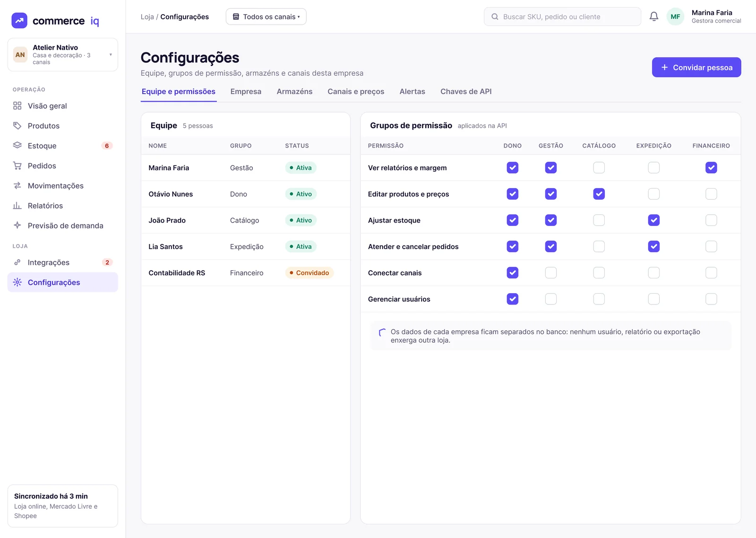Screen dimensions: 756x538
Task: Check Atender e cancelar pedidos for Financeiro
Action: 711,247
